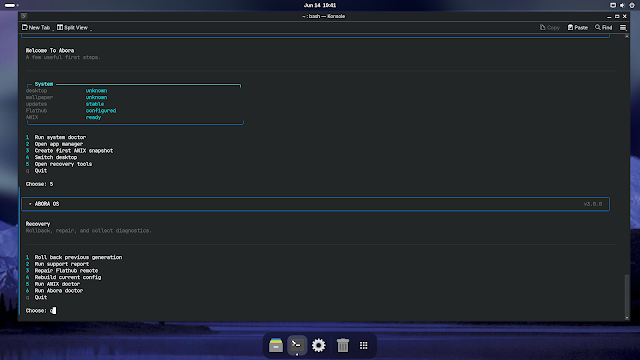The width and height of the screenshot is (640, 360).
Task: Click 'Roll back previous generation' text
Action: (78, 257)
